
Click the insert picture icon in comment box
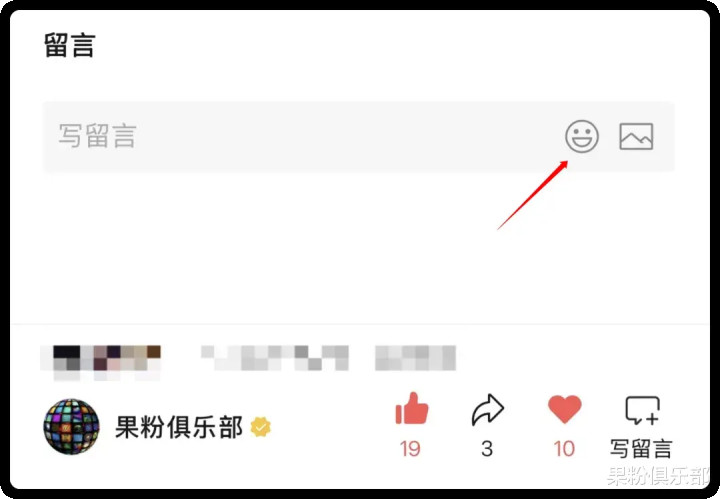coord(636,136)
